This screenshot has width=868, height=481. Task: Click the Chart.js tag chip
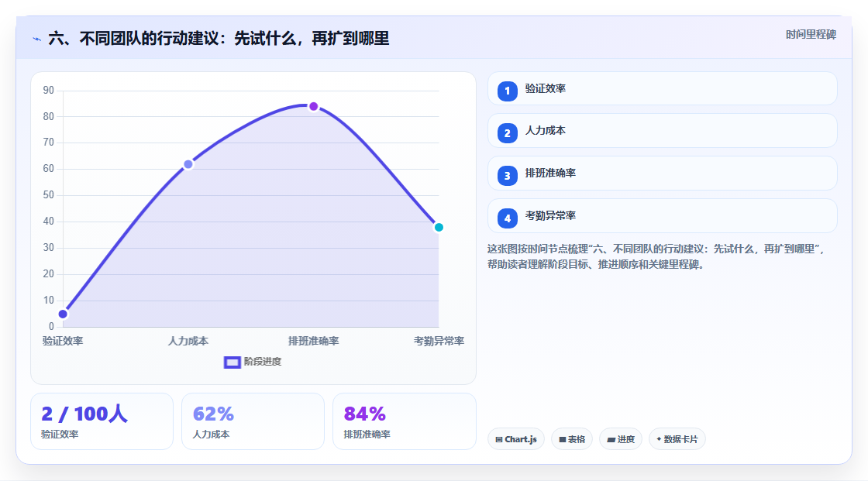[516, 439]
